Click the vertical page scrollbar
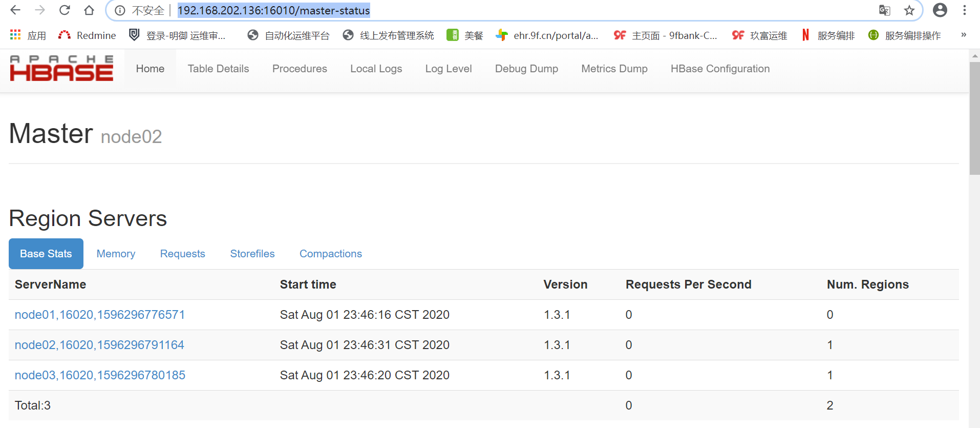Viewport: 980px width, 428px height. 974,119
